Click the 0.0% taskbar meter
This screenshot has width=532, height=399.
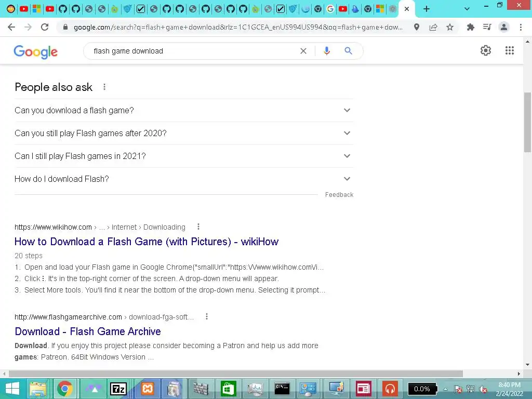(422, 389)
